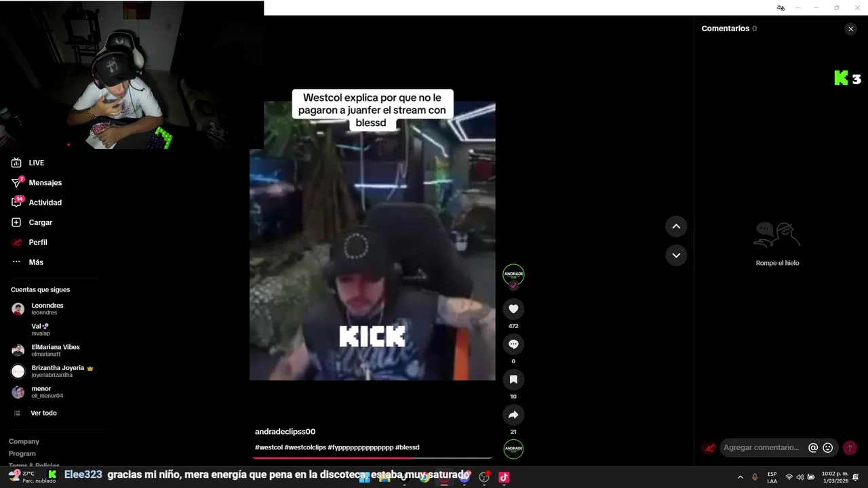This screenshot has height=488, width=868.
Task: Expand the Program footer section
Action: [x=22, y=453]
